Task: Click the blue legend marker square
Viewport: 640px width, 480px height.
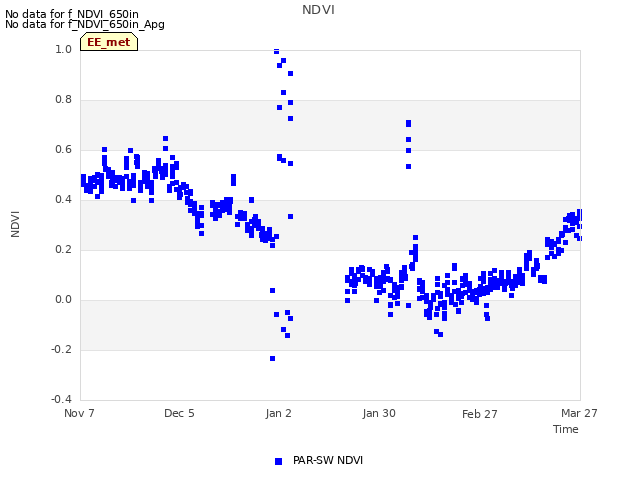Action: (x=278, y=461)
